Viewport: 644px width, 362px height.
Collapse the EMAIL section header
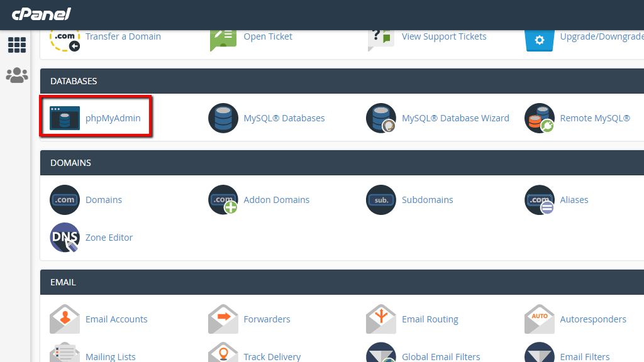(342, 282)
